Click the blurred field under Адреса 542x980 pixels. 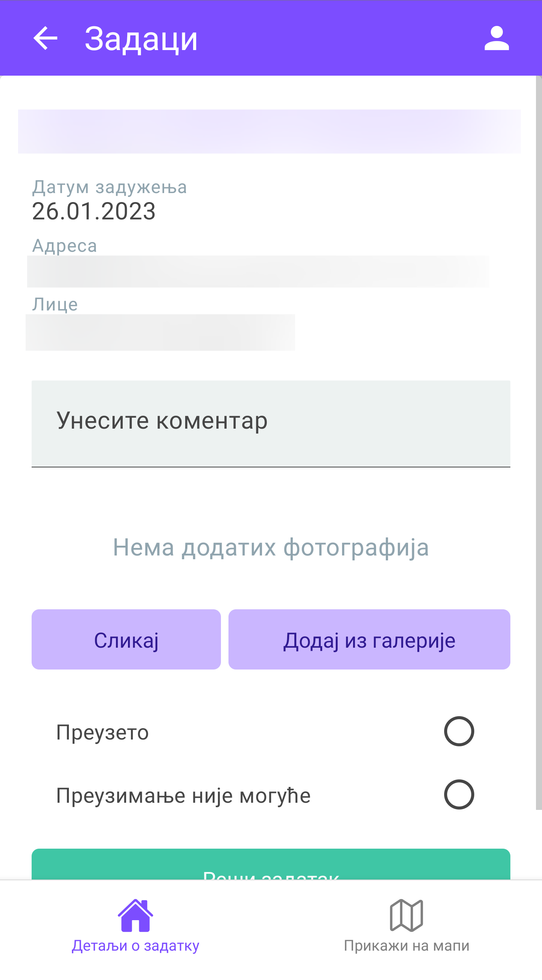tap(258, 272)
